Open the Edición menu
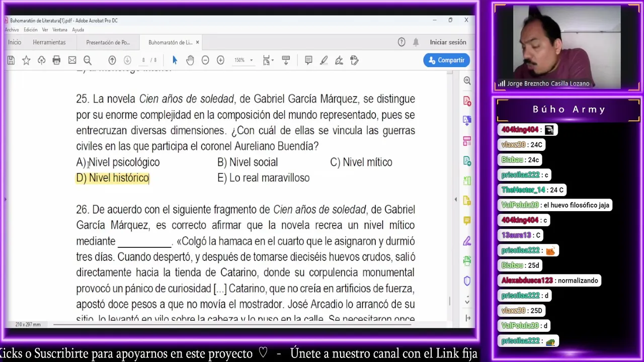The image size is (644, 362). pyautogui.click(x=31, y=30)
